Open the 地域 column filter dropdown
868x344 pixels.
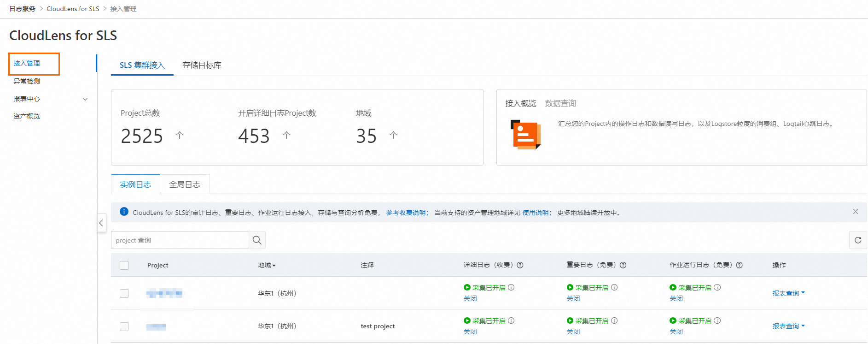pos(267,265)
